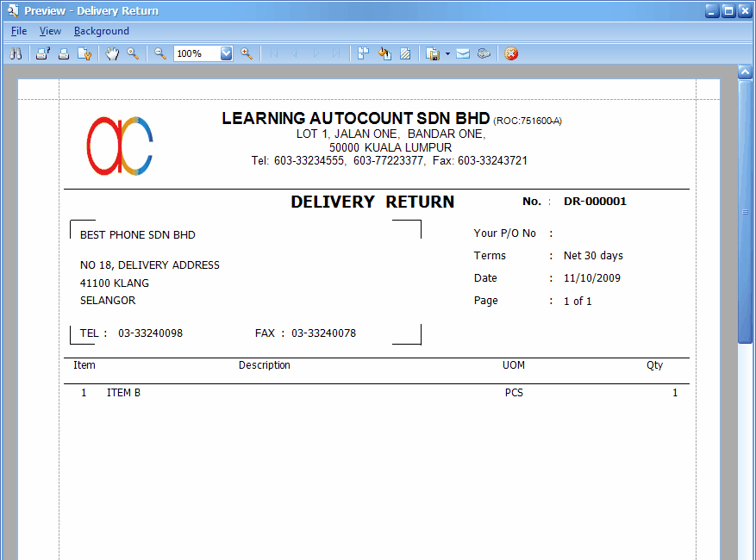Image resolution: width=756 pixels, height=560 pixels.
Task: Select the Magnifier tool
Action: point(133,53)
